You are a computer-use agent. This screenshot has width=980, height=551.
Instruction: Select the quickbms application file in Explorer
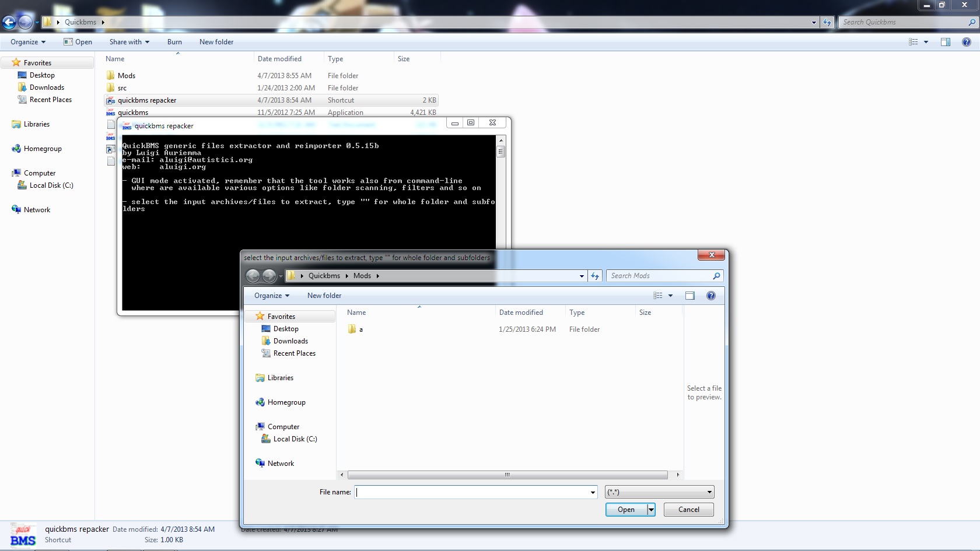pyautogui.click(x=133, y=113)
